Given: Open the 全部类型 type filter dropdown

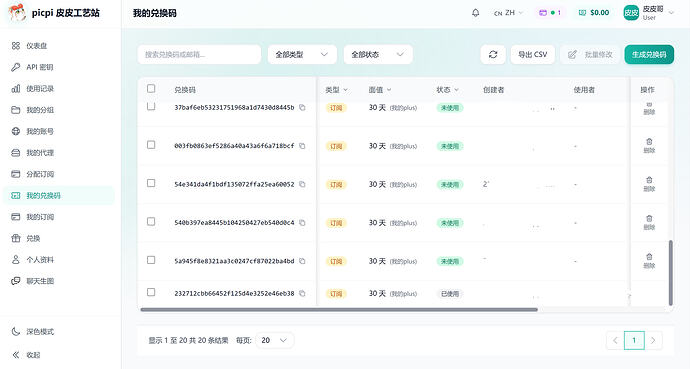Looking at the screenshot, I should (x=302, y=55).
